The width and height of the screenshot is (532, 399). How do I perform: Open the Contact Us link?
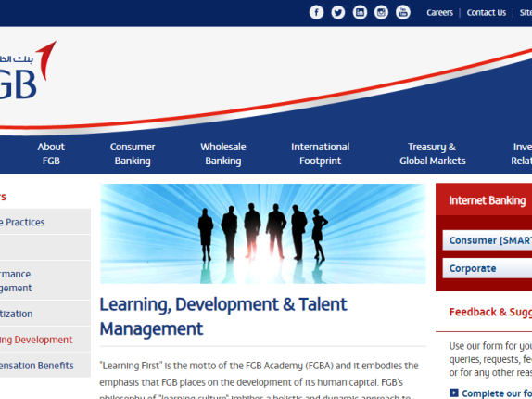[487, 13]
